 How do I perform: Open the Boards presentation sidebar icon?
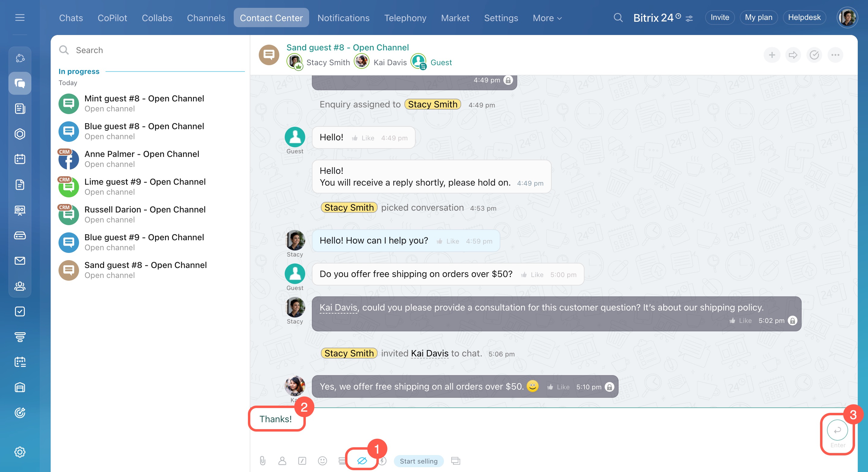click(20, 210)
